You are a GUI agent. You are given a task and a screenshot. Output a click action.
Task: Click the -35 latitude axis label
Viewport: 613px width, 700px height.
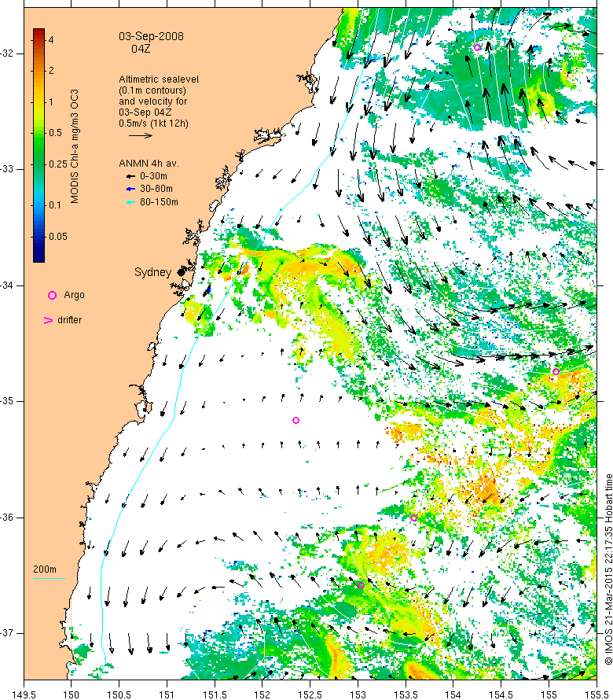click(7, 401)
